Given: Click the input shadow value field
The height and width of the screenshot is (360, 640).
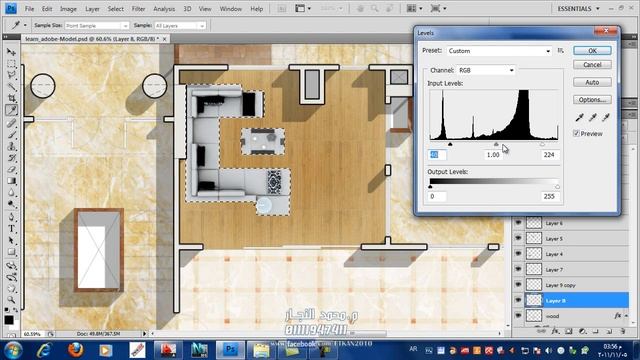Looking at the screenshot, I should [x=437, y=155].
